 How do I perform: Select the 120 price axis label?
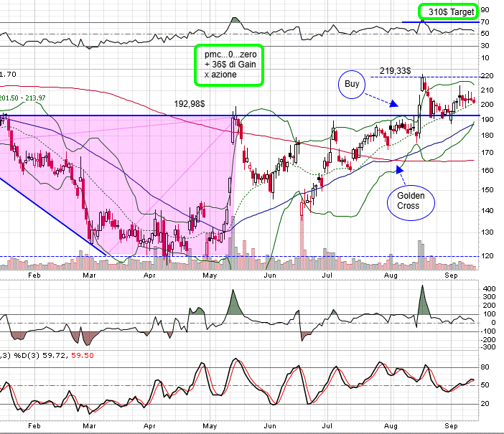(487, 256)
